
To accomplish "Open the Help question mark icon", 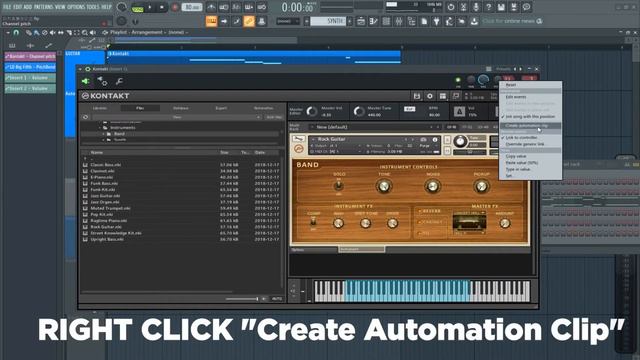I will 489,7.
